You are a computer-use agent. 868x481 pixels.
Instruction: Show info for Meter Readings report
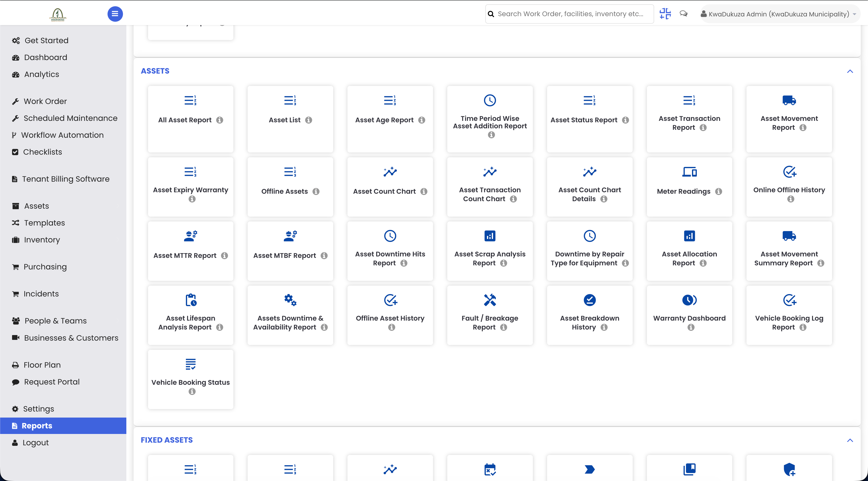pyautogui.click(x=719, y=192)
